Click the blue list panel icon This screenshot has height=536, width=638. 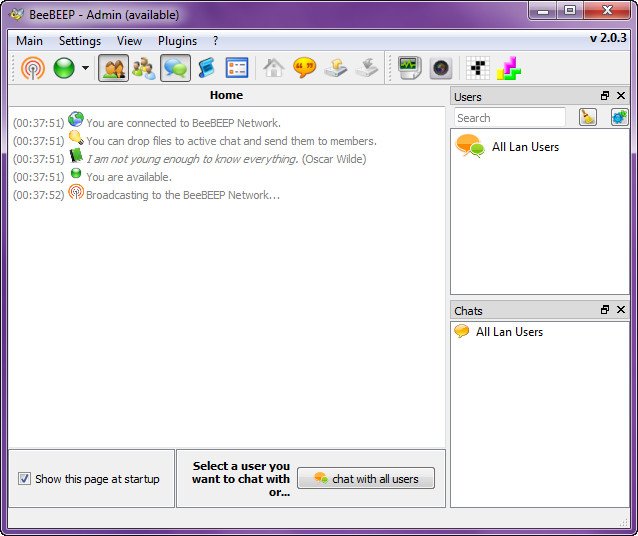237,68
